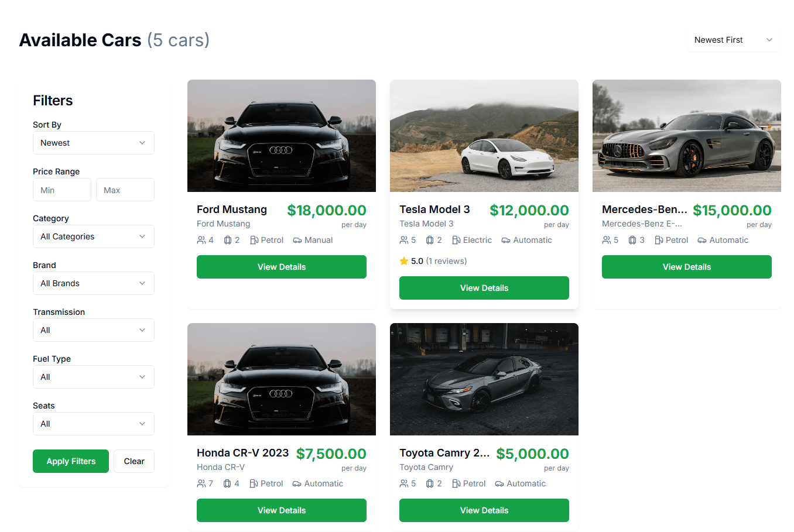This screenshot has height=532, width=794.
Task: Click the Tesla Model 3 car photo
Action: (x=484, y=135)
